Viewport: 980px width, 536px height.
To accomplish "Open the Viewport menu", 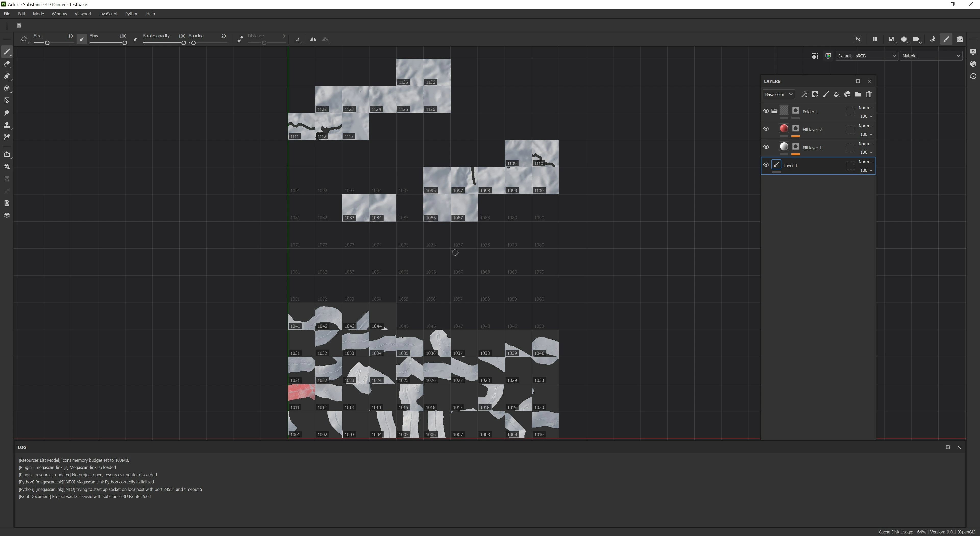I will [82, 14].
